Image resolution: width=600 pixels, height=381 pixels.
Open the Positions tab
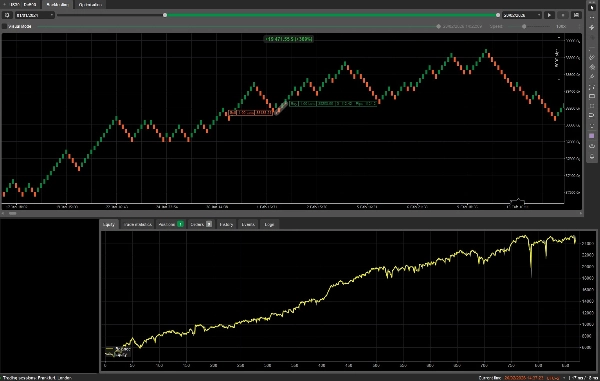point(171,225)
